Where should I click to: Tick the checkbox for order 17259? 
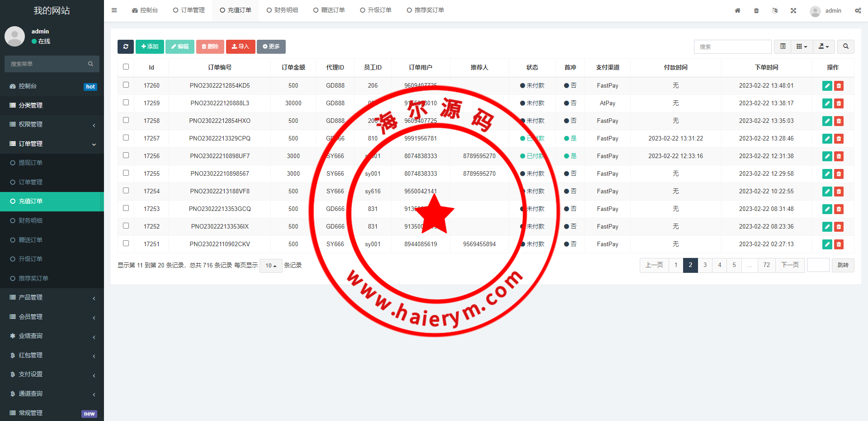[126, 103]
